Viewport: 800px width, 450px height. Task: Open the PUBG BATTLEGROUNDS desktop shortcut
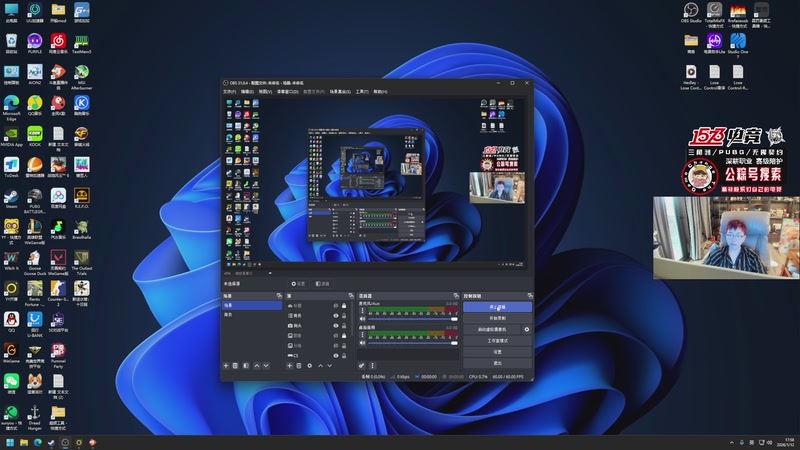35,201
